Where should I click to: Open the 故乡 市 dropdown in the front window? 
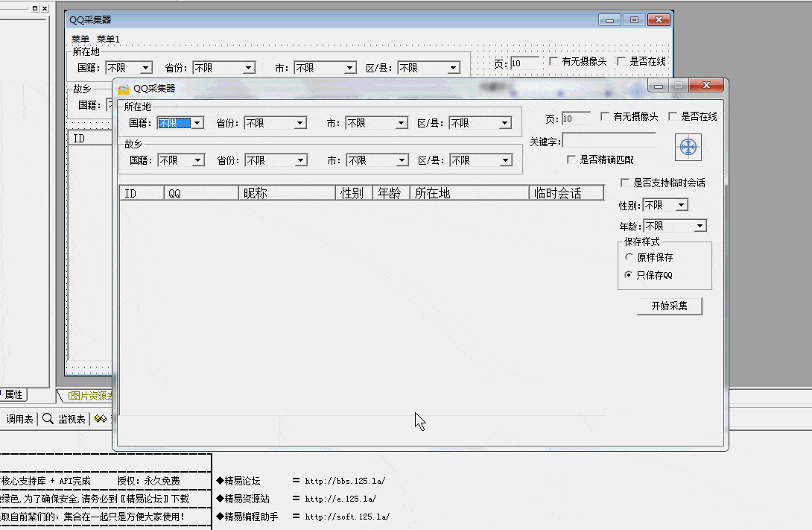click(402, 160)
